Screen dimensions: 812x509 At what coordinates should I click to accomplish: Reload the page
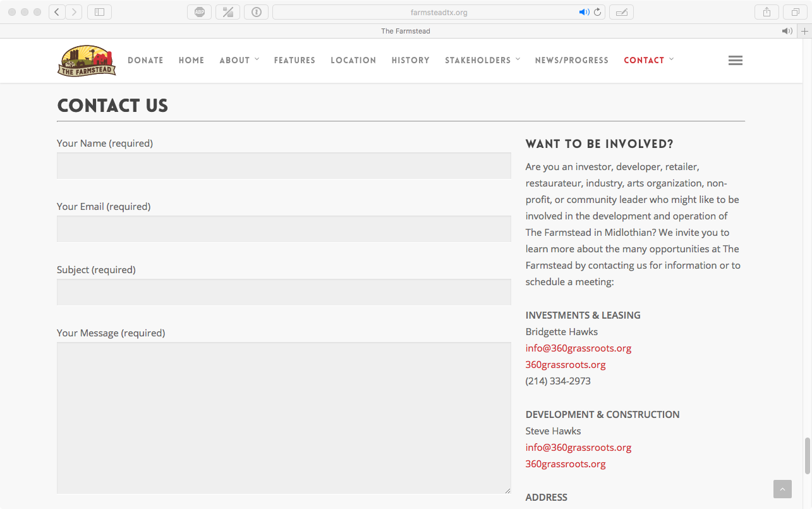point(597,12)
